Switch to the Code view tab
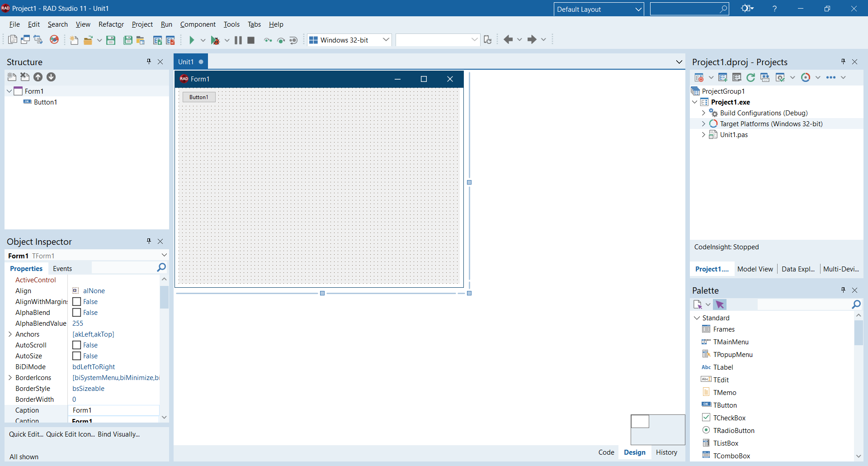The height and width of the screenshot is (466, 868). pyautogui.click(x=606, y=452)
